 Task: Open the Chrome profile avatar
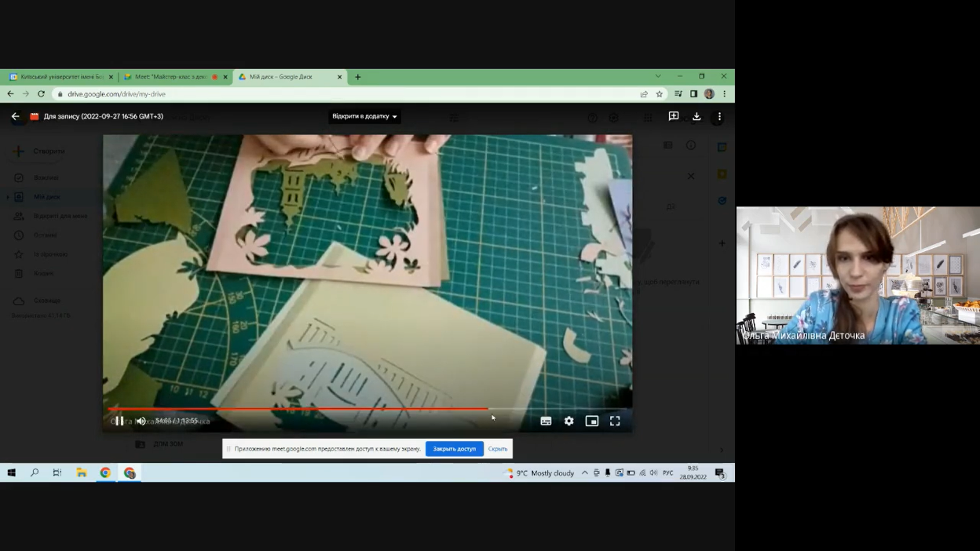[x=709, y=94]
